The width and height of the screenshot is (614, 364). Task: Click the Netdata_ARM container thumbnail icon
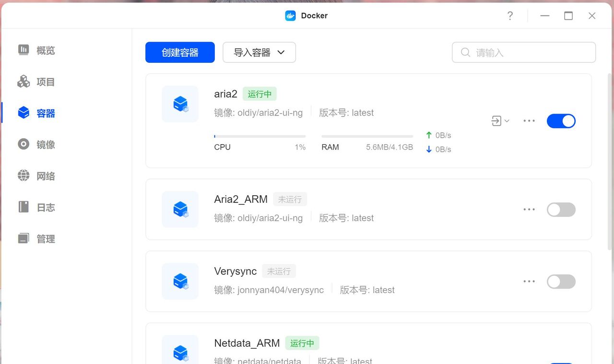[x=180, y=350]
